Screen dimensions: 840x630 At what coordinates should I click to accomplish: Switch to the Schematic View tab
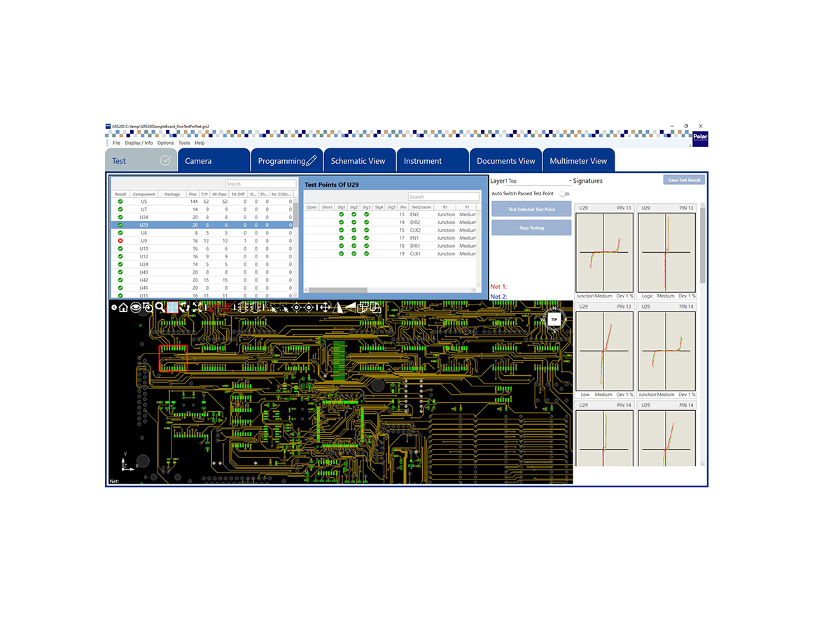pos(358,161)
